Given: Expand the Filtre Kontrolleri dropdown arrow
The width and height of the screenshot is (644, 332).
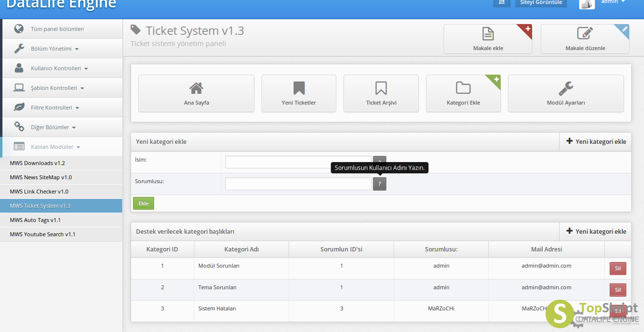Looking at the screenshot, I should tap(77, 108).
